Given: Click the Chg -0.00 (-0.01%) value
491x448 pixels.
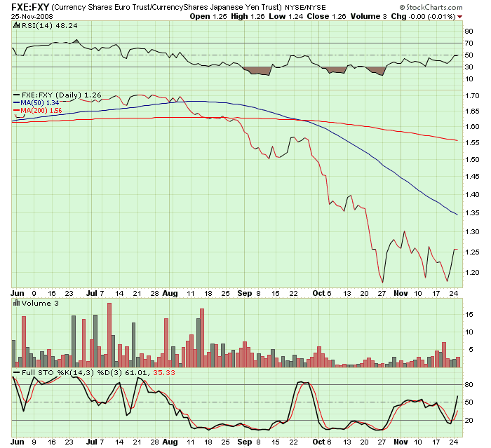Looking at the screenshot, I should 424,17.
